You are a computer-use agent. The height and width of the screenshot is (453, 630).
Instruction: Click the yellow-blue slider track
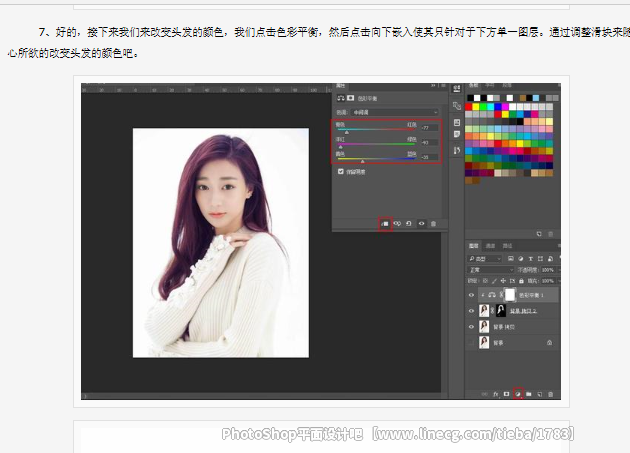click(376, 158)
